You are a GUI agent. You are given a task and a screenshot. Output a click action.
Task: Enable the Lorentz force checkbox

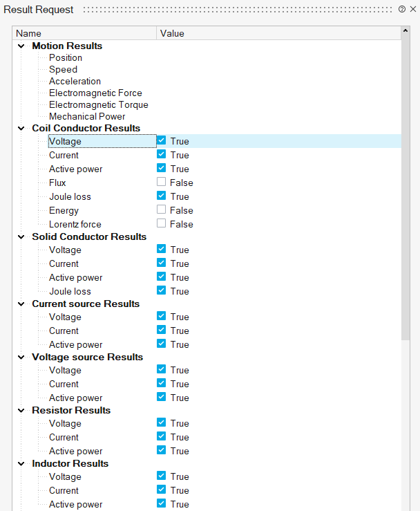coord(162,224)
